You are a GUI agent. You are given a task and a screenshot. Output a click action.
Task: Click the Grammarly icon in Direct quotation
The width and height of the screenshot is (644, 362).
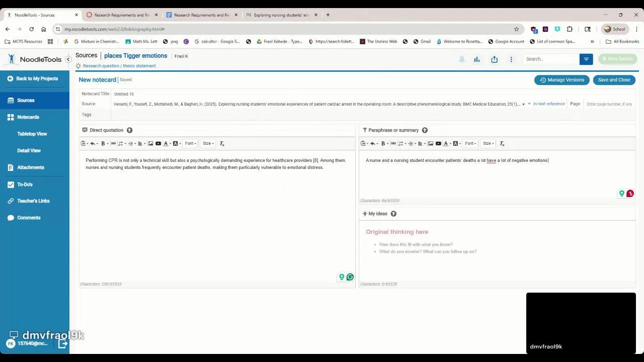[350, 277]
